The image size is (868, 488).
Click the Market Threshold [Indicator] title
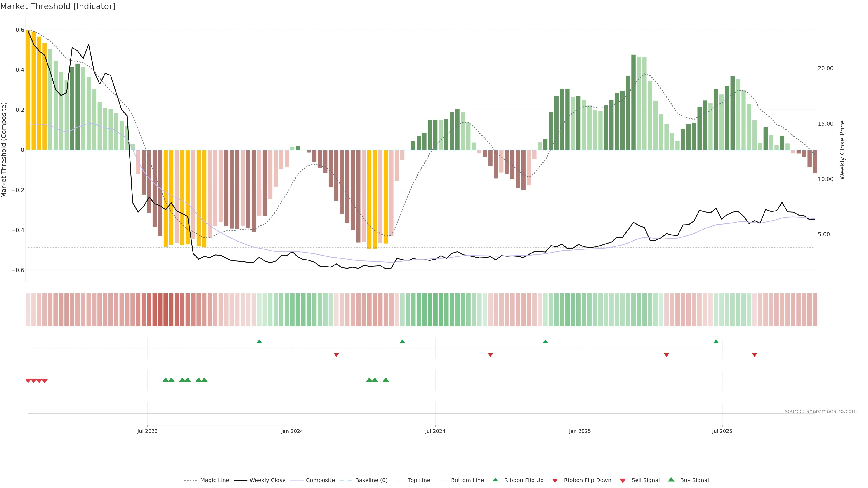[58, 6]
